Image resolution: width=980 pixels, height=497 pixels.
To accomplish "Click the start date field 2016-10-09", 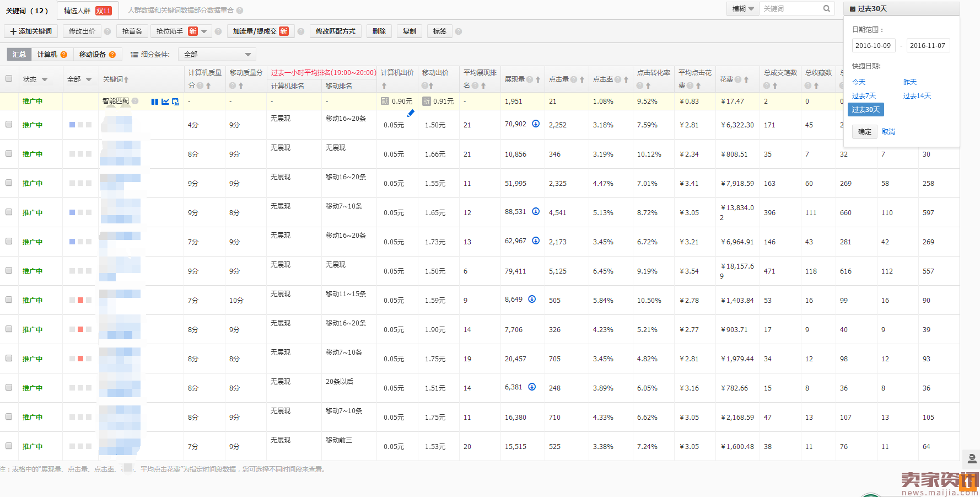I will pyautogui.click(x=874, y=46).
